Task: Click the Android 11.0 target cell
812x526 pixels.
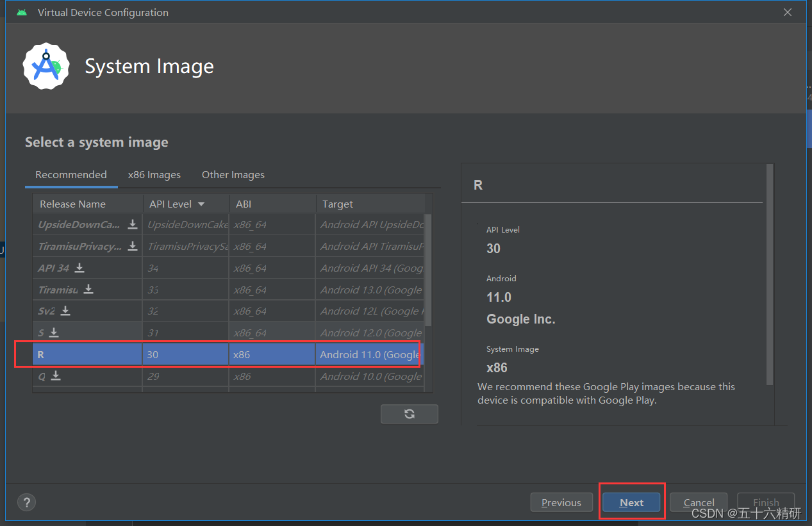Action: pos(370,354)
